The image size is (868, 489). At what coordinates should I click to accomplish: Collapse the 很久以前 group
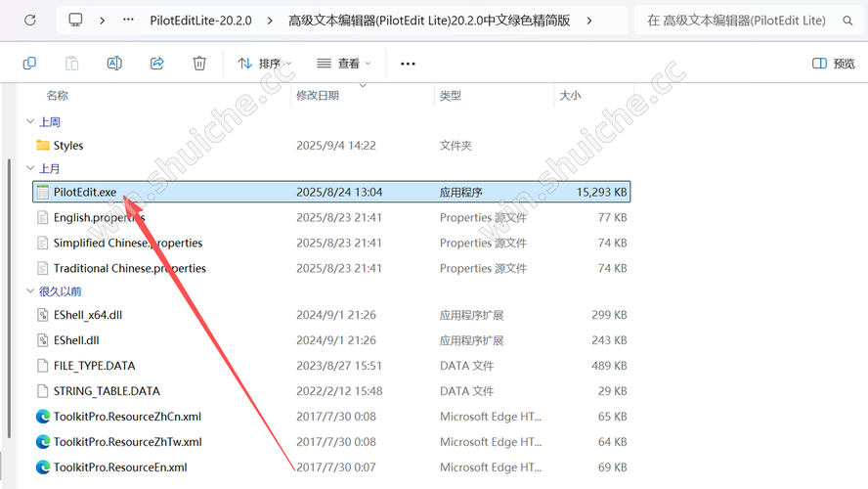click(30, 290)
